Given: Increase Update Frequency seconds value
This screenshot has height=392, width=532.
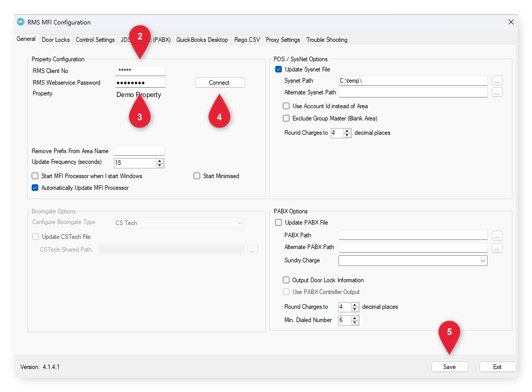Looking at the screenshot, I should point(160,161).
